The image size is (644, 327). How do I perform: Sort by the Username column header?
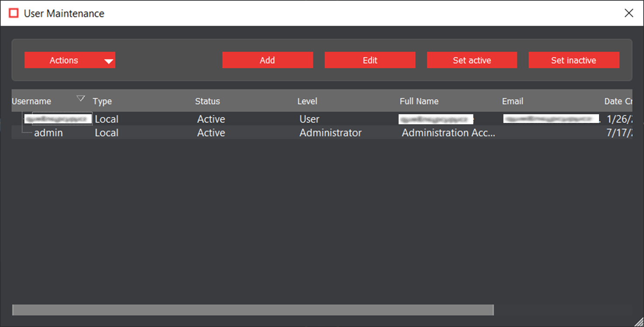[x=31, y=101]
